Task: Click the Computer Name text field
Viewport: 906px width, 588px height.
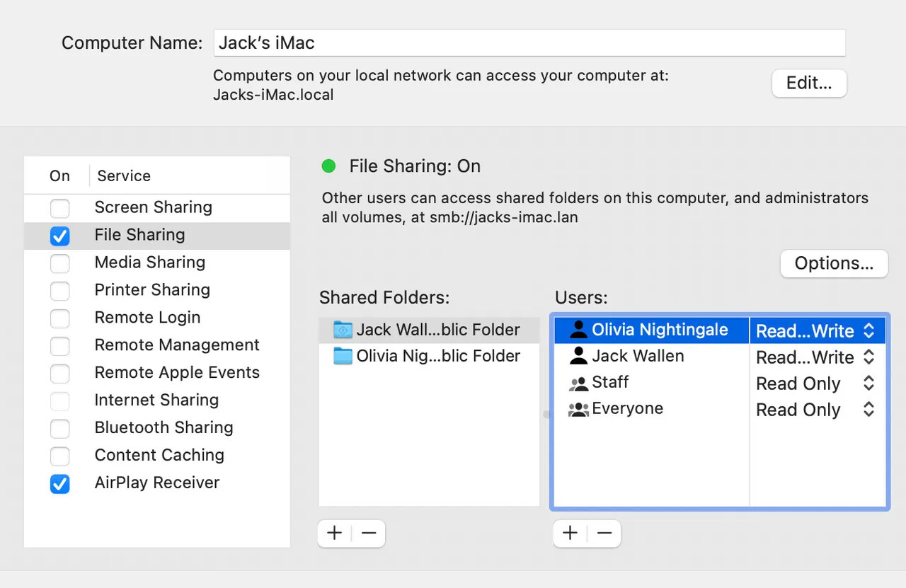Action: (529, 42)
